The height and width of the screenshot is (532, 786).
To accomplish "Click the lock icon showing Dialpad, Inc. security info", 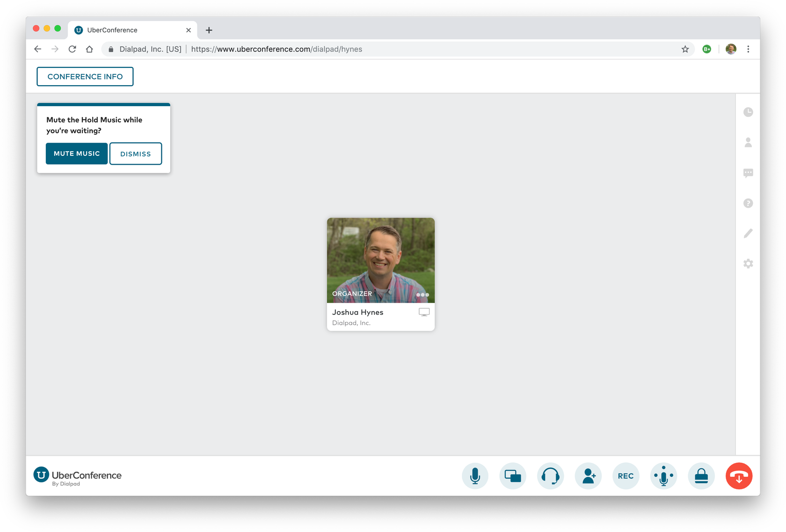I will 111,49.
